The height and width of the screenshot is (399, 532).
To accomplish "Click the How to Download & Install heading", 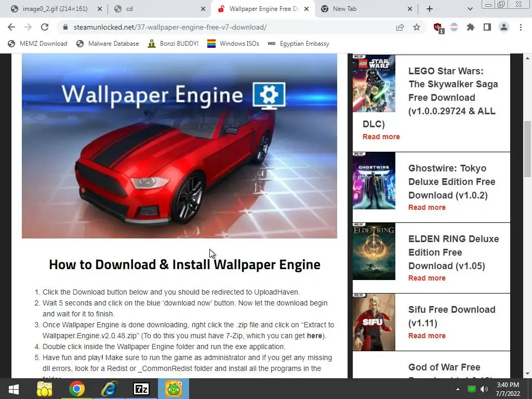I will [184, 264].
